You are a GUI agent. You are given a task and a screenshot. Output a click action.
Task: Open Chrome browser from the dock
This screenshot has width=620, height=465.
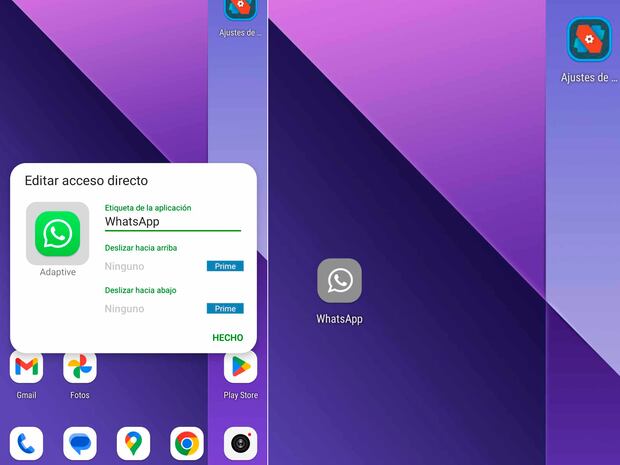pyautogui.click(x=187, y=443)
